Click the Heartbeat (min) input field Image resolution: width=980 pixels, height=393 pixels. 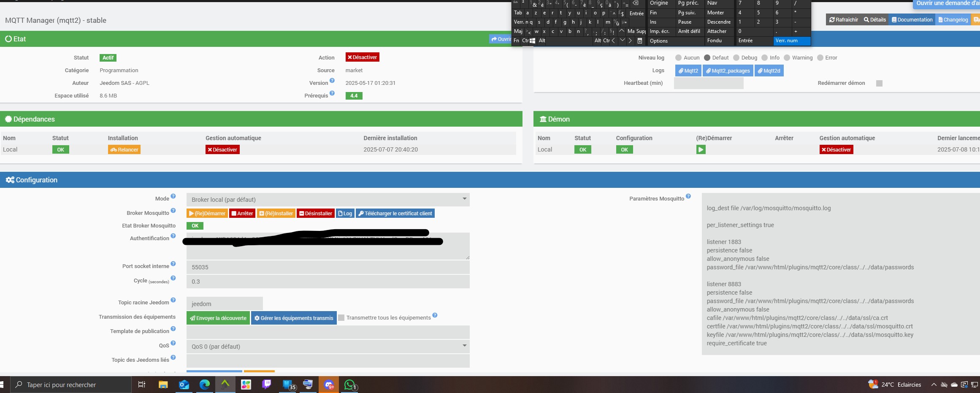click(x=709, y=83)
